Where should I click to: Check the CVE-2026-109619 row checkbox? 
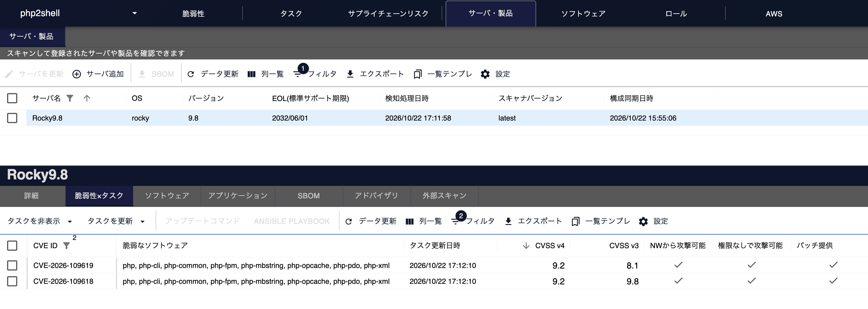[12, 265]
